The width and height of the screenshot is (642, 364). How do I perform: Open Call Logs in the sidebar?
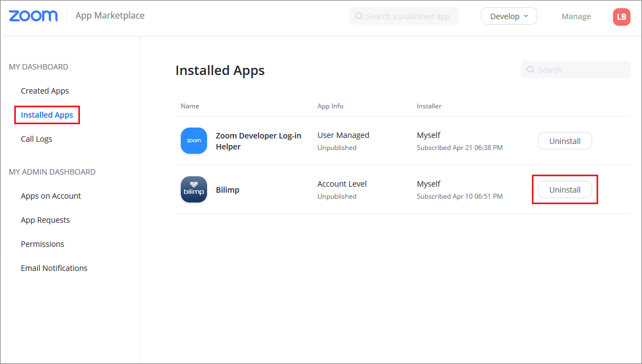(37, 139)
